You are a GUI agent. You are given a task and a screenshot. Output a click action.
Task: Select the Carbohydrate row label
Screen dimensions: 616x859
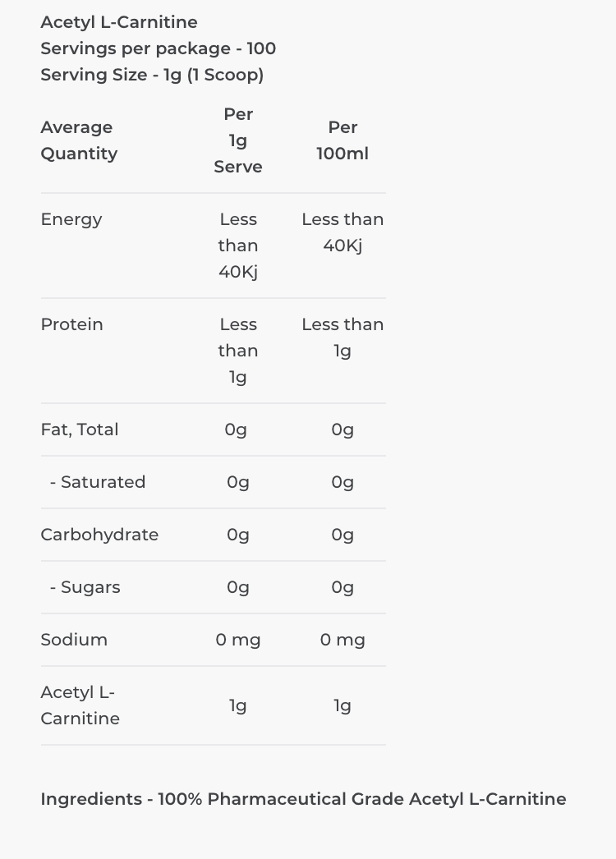[x=99, y=535]
